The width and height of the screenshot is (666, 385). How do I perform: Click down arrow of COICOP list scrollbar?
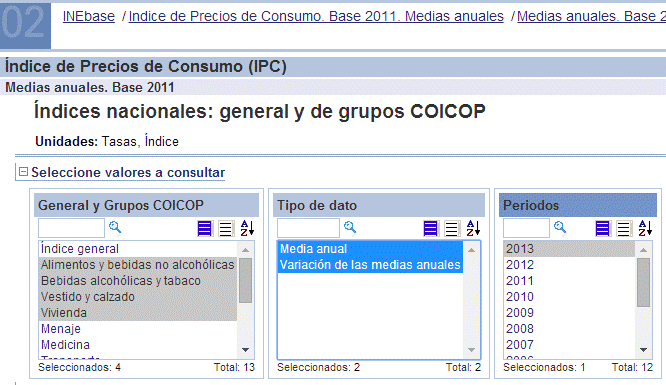pos(246,350)
